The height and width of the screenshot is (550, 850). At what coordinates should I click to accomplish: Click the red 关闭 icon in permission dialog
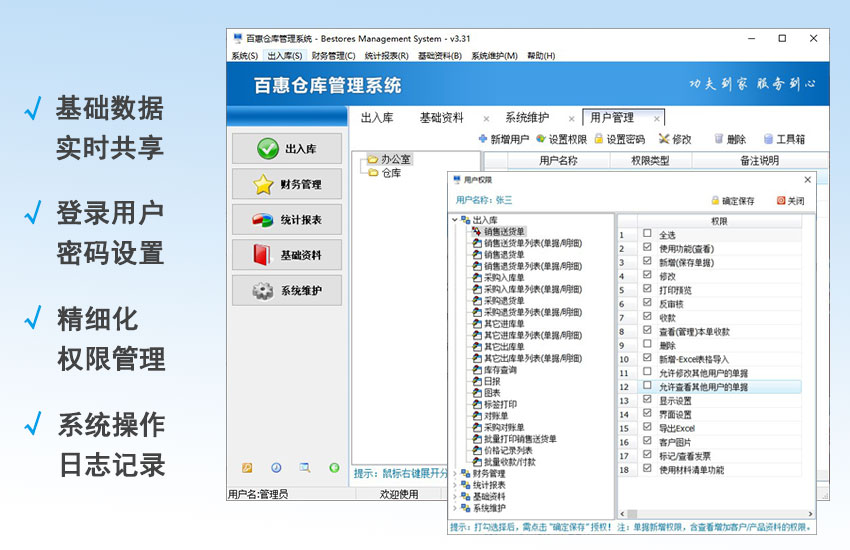coord(781,200)
